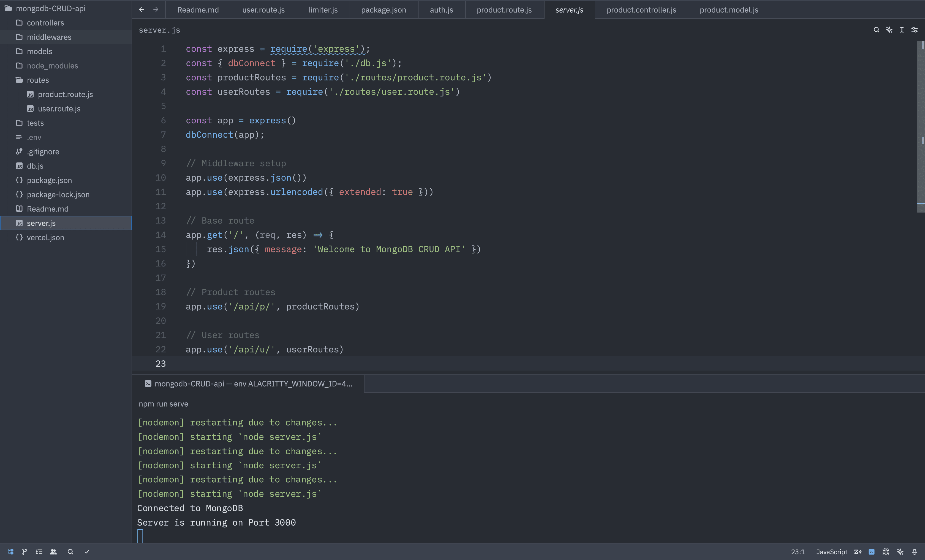This screenshot has height=560, width=925.
Task: Click line number 14 in the gutter
Action: point(160,235)
